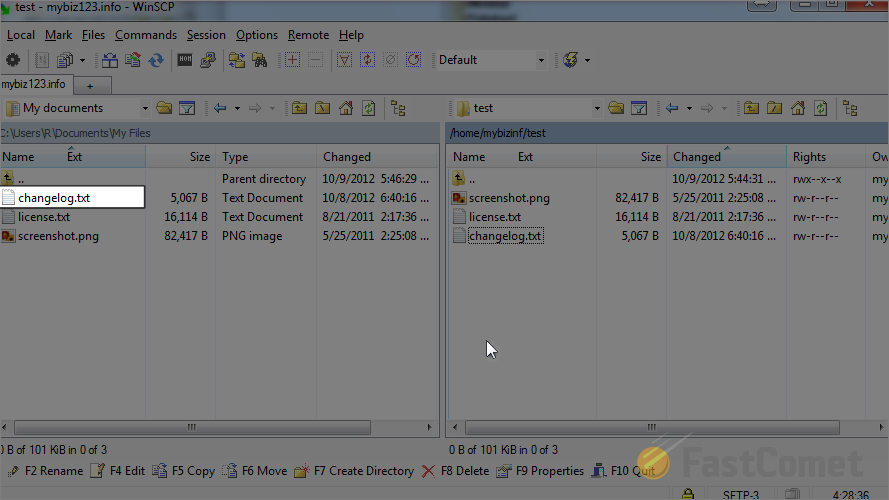Click the F2 Rename button
889x500 pixels.
pos(46,471)
